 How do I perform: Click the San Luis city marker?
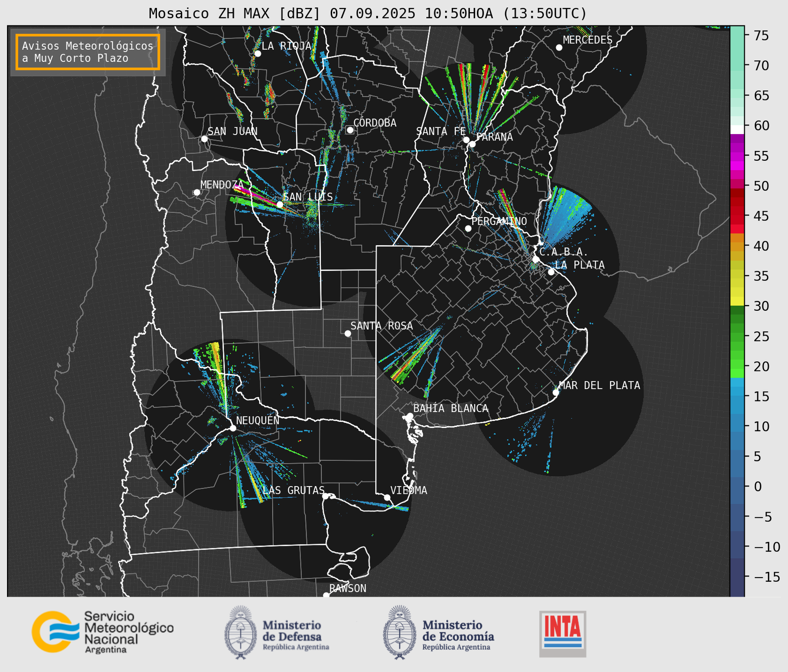[x=279, y=205]
